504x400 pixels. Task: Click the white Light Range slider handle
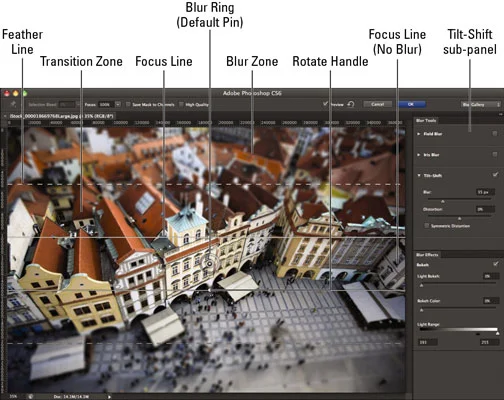tap(497, 333)
